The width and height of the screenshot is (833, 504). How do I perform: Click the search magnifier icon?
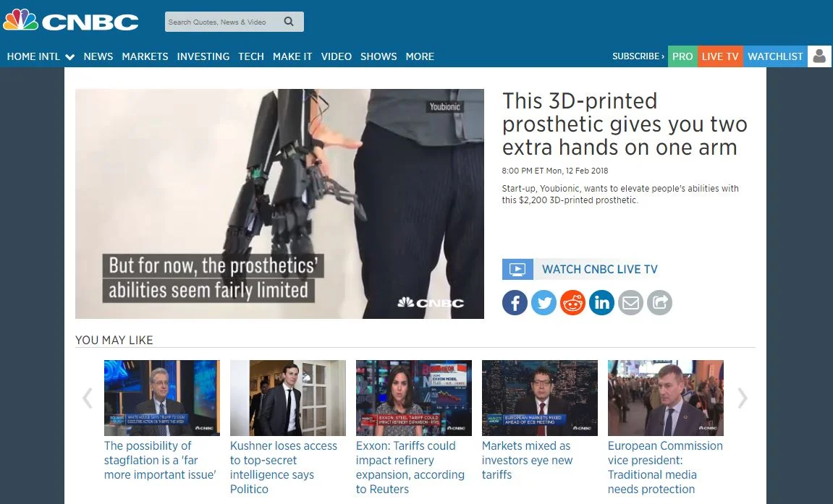(289, 22)
